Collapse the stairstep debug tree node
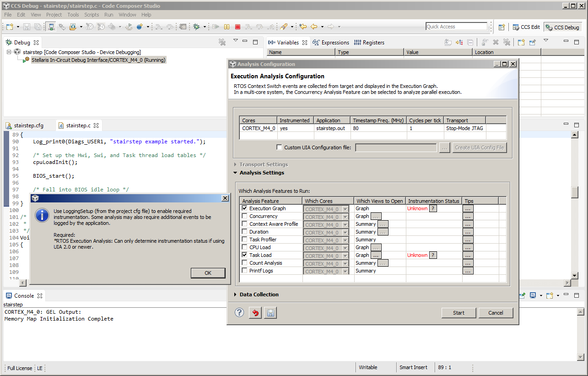This screenshot has height=376, width=588. (9, 52)
